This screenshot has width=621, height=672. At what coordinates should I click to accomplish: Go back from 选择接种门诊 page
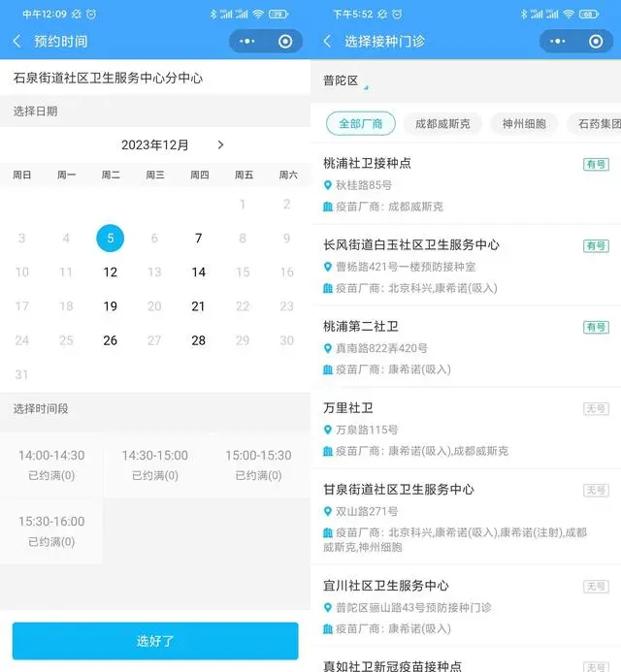click(x=328, y=42)
